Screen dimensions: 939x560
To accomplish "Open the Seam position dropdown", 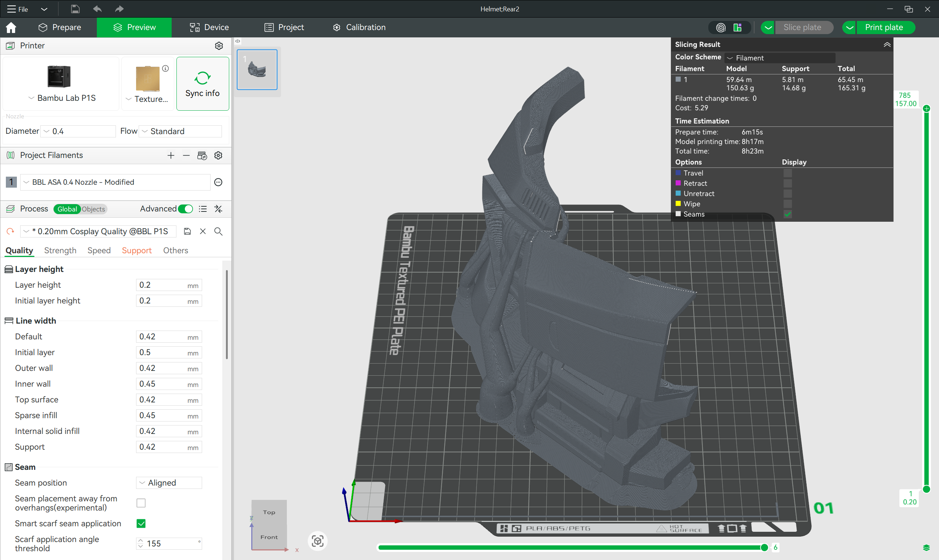I will [x=169, y=483].
